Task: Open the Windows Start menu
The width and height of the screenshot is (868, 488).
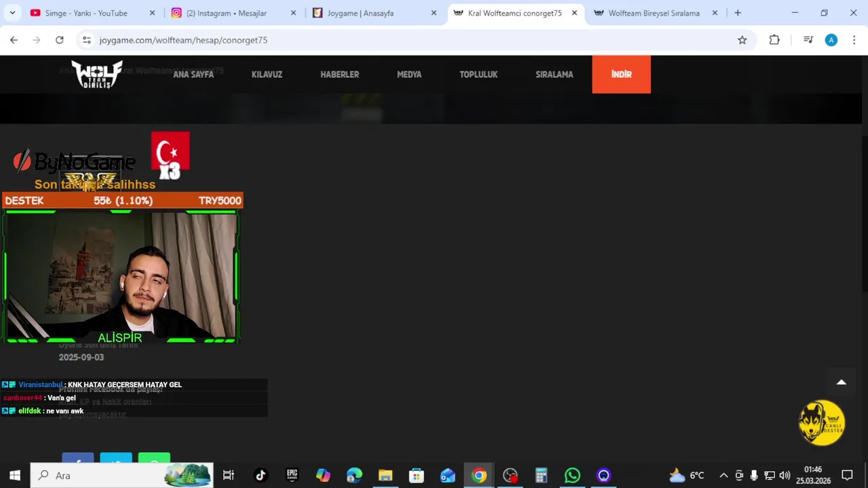Action: tap(15, 475)
